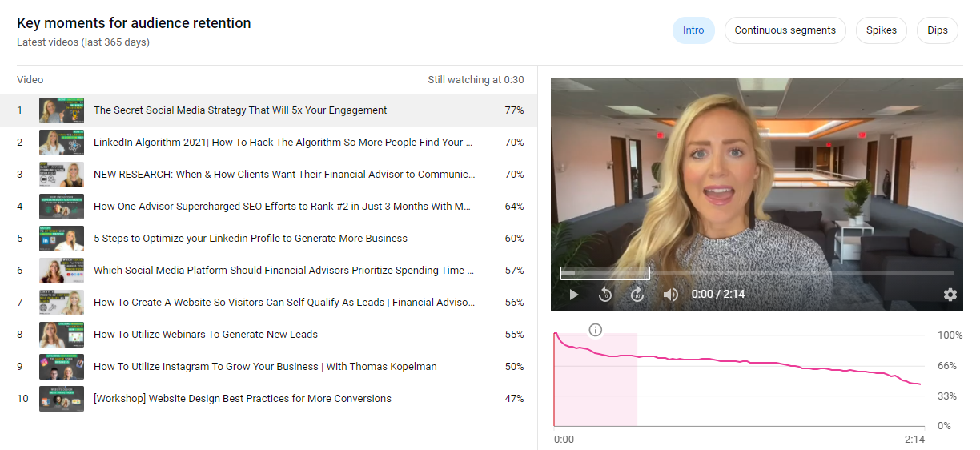This screenshot has width=980, height=450.
Task: Open the Dips tab
Action: click(938, 30)
